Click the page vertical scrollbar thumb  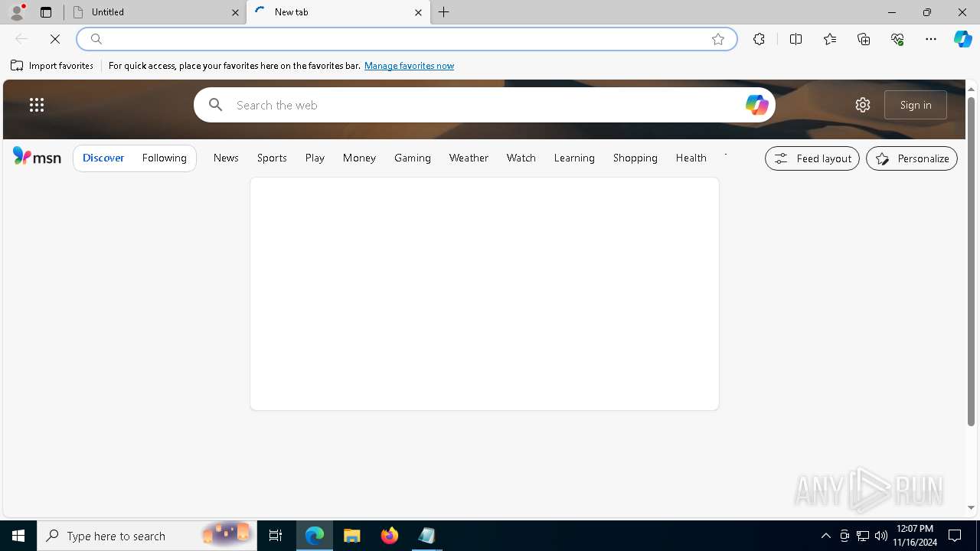click(971, 260)
